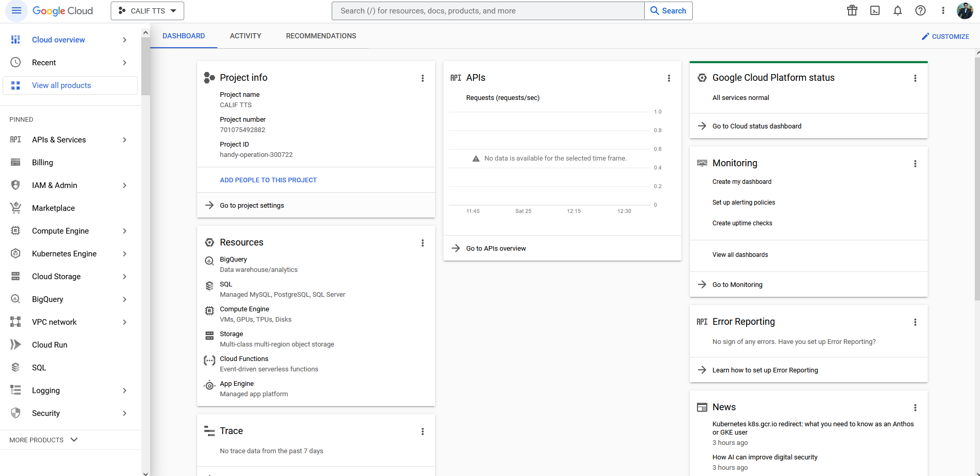The width and height of the screenshot is (980, 476).
Task: Open Trace card options menu
Action: [423, 431]
